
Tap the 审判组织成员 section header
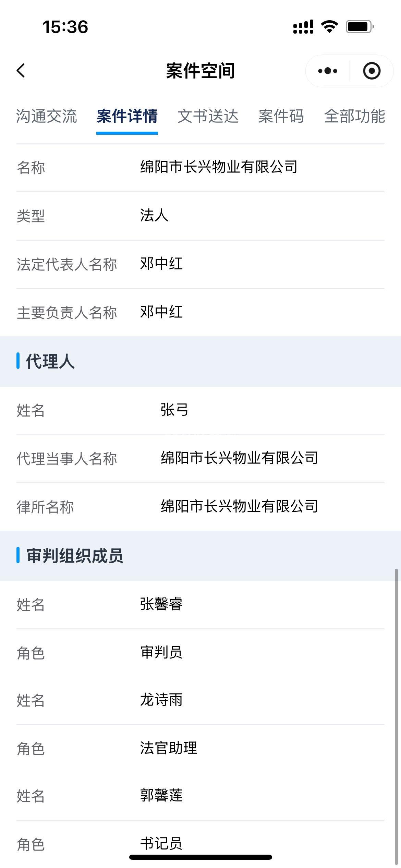pyautogui.click(x=75, y=556)
